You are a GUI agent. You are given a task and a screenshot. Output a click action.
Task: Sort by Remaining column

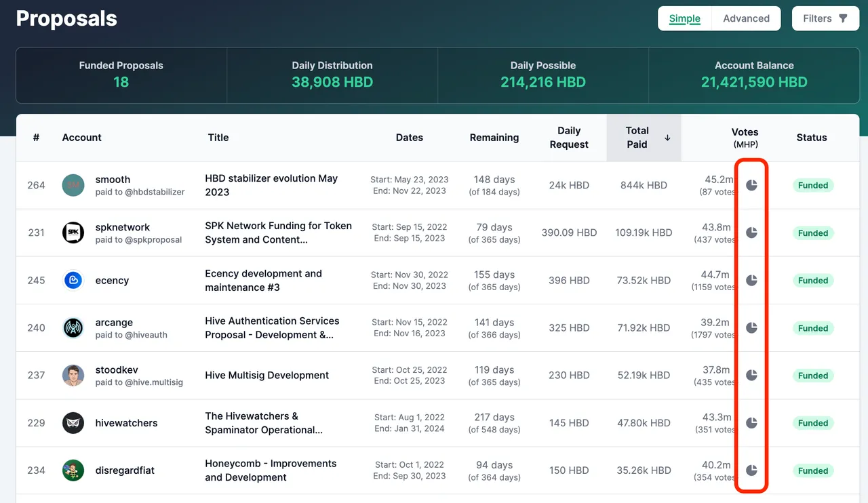[x=494, y=138]
